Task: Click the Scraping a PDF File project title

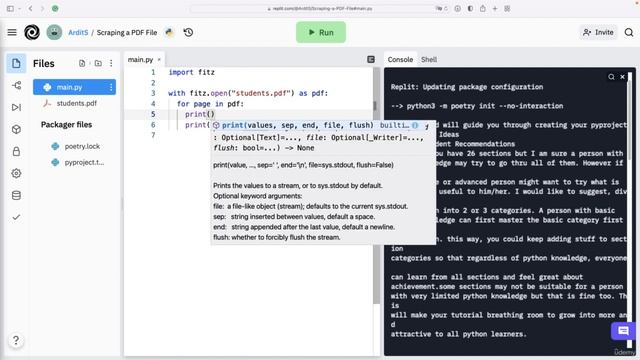Action: (127, 32)
